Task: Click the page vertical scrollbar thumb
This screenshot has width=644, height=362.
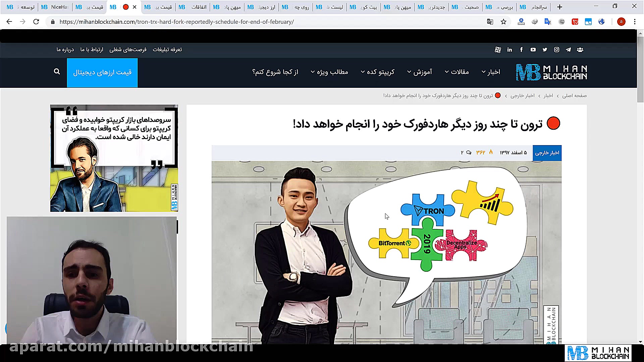Action: [640, 69]
